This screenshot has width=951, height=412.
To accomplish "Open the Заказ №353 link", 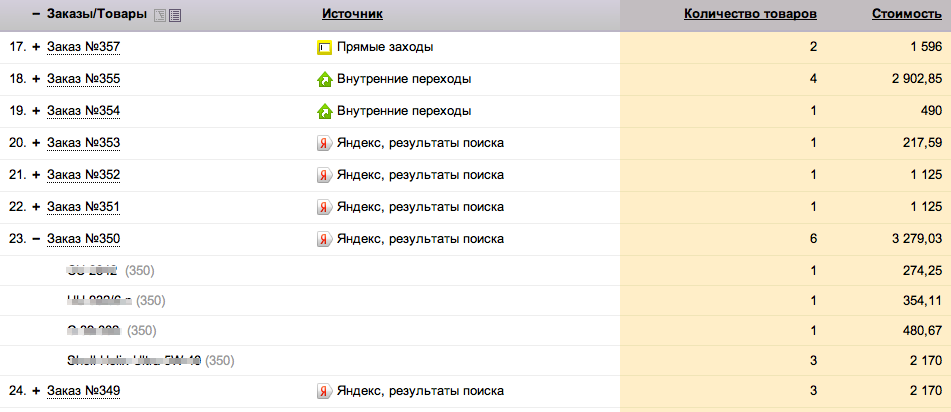I will (x=84, y=143).
